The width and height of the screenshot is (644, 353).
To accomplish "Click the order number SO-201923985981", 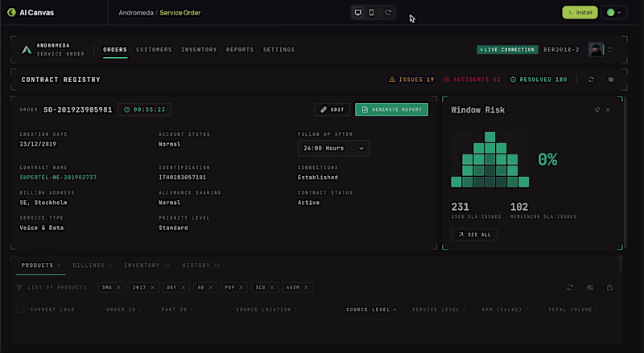I will [77, 109].
